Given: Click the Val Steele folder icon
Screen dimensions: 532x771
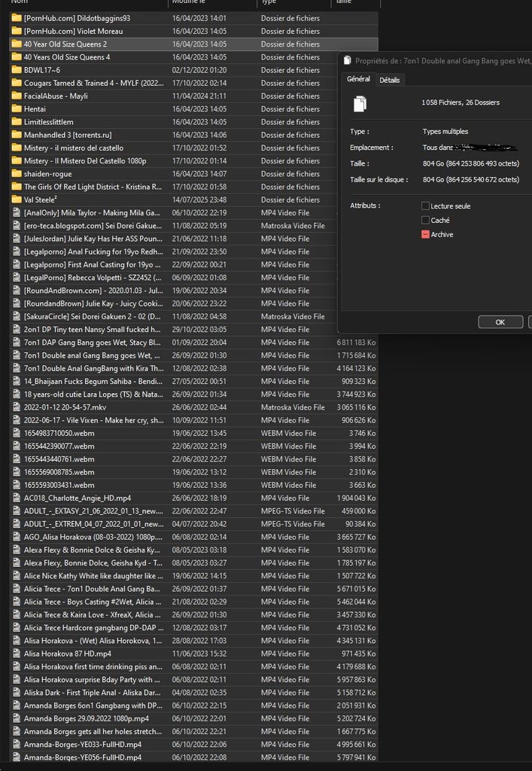Looking at the screenshot, I should [x=16, y=200].
